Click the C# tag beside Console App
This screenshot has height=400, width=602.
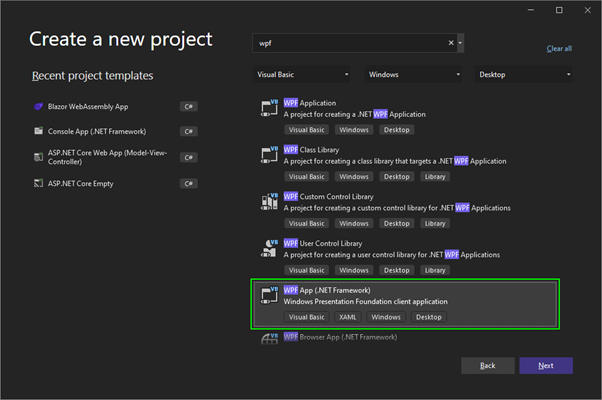[x=189, y=131]
